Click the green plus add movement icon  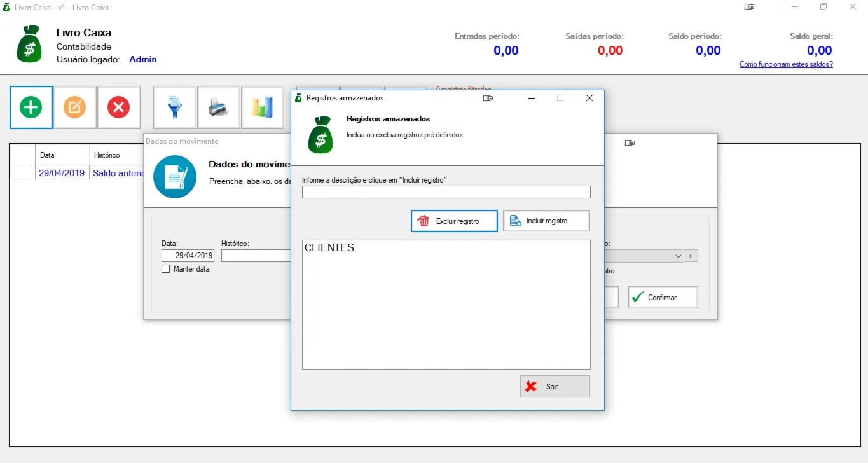pos(31,107)
